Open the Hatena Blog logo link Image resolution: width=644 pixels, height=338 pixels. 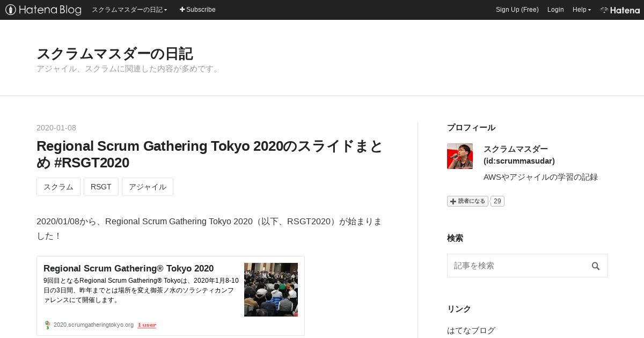pyautogui.click(x=43, y=10)
